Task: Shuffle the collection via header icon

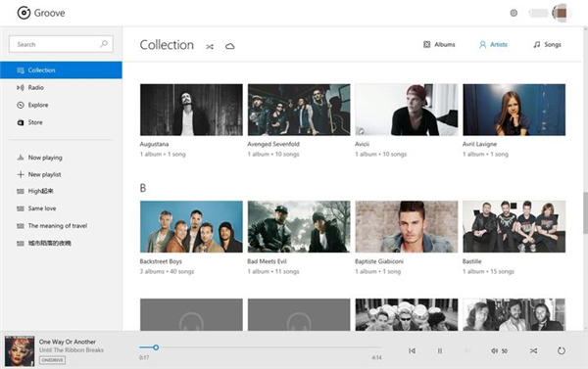Action: point(210,46)
